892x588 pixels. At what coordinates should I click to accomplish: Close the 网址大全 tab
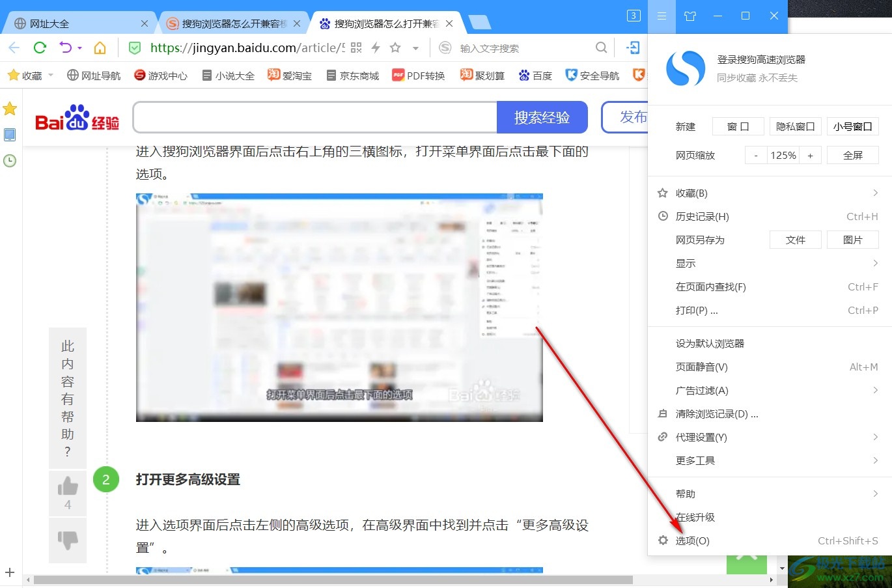(x=145, y=23)
